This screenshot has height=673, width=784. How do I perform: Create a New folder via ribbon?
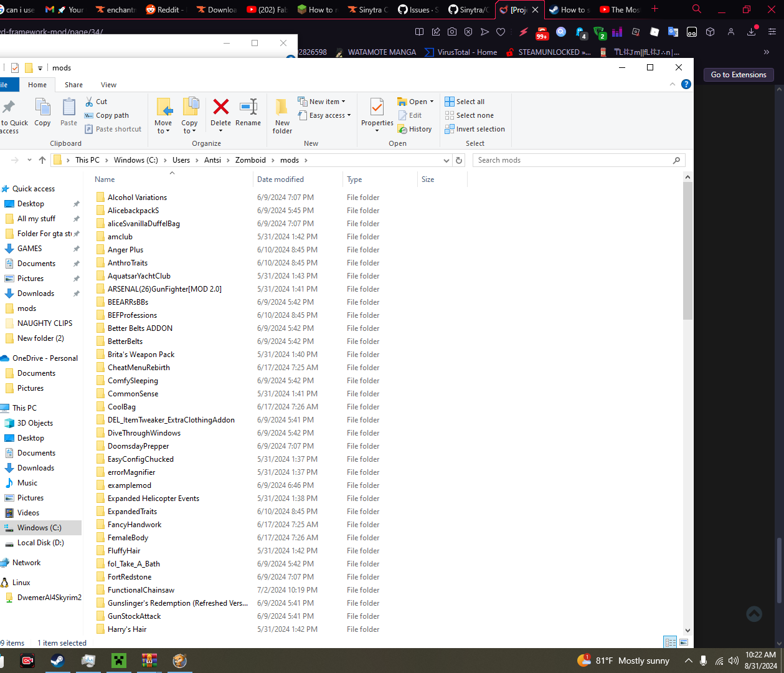pyautogui.click(x=282, y=115)
